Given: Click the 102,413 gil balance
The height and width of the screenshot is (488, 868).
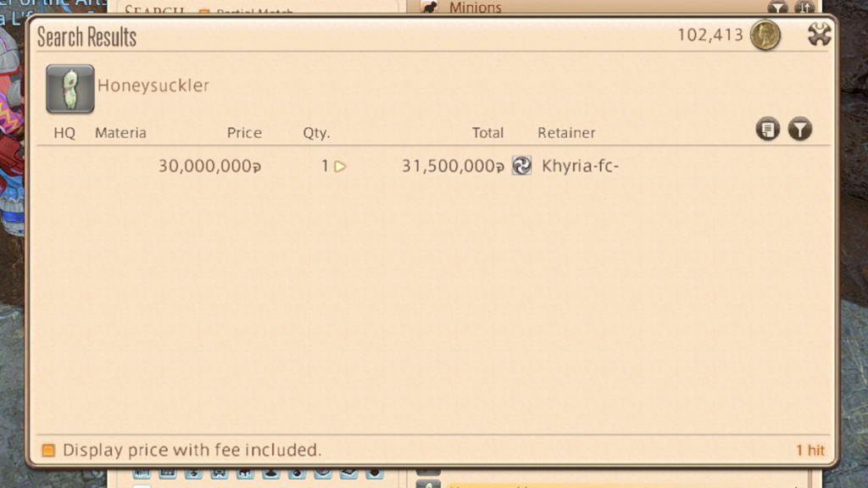Looking at the screenshot, I should tap(709, 36).
